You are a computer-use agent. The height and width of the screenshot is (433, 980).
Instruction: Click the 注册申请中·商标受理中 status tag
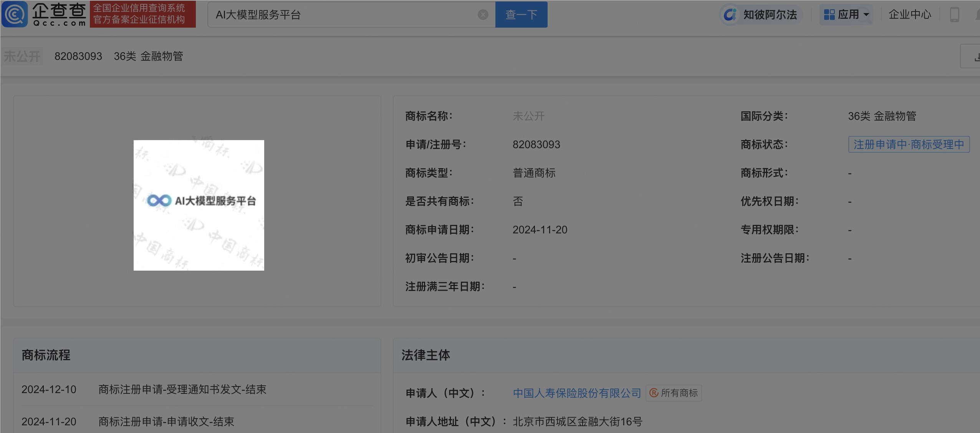click(909, 144)
